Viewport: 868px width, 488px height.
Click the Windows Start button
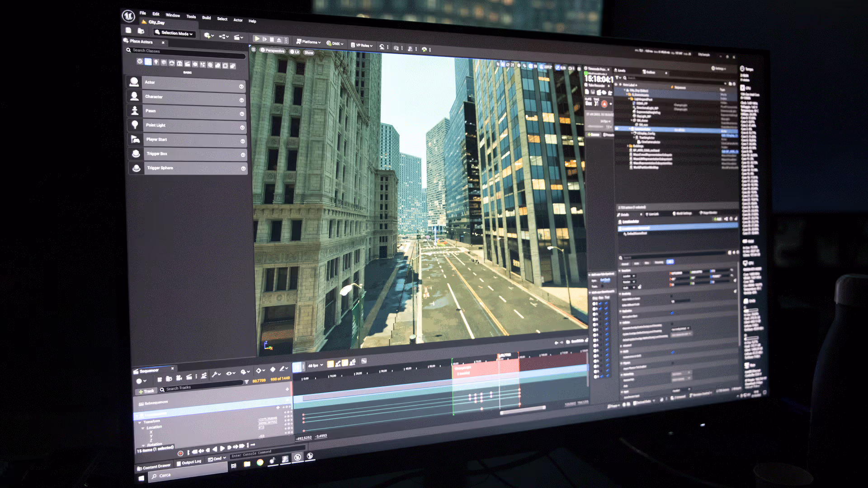(141, 478)
